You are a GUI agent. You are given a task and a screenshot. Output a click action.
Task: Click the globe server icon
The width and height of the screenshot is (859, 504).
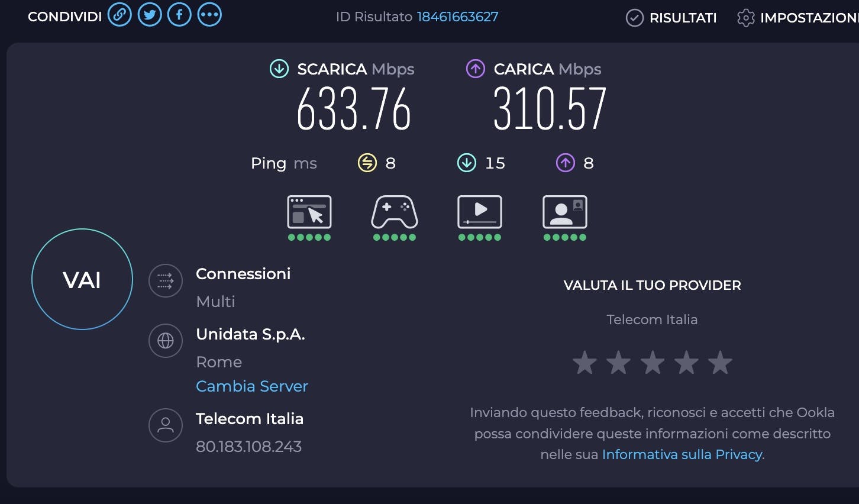(x=166, y=341)
